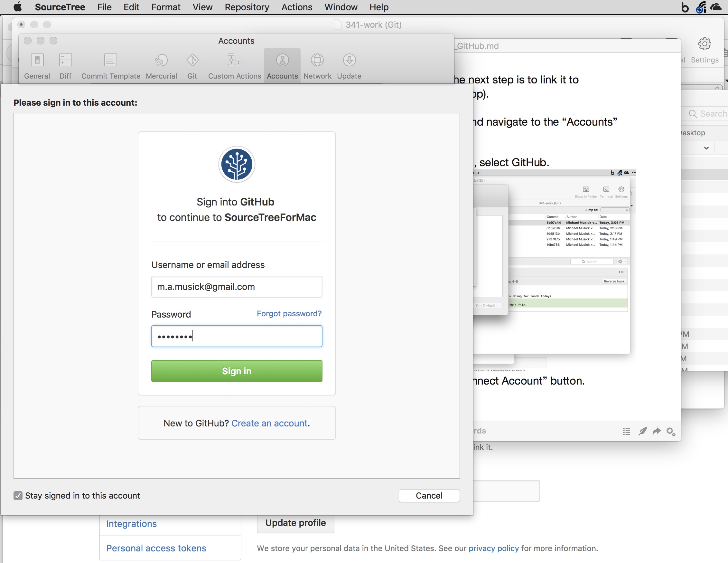Screen dimensions: 728x563
Task: Click the search magnifier in the repository window
Action: (693, 114)
